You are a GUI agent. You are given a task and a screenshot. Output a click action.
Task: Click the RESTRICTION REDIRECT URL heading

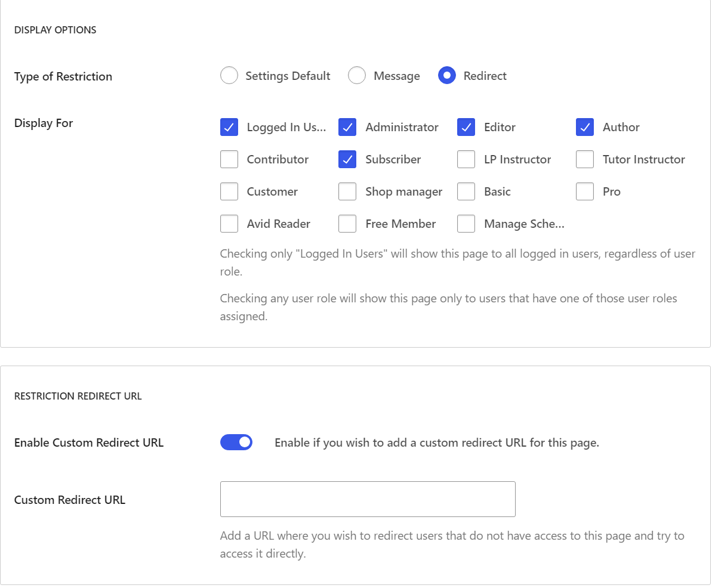[78, 396]
